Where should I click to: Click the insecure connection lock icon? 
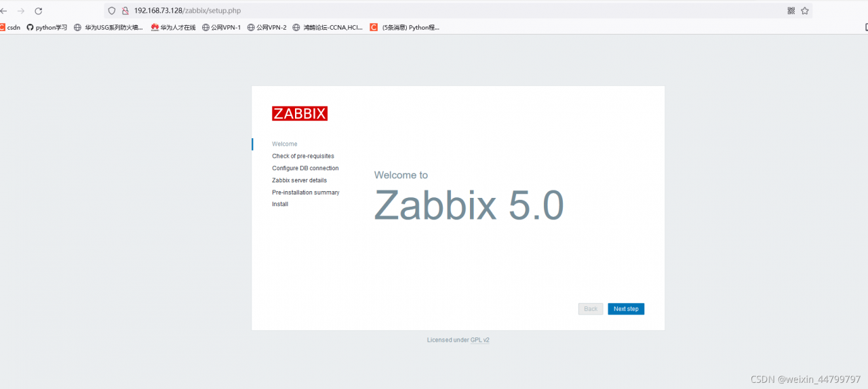[125, 11]
